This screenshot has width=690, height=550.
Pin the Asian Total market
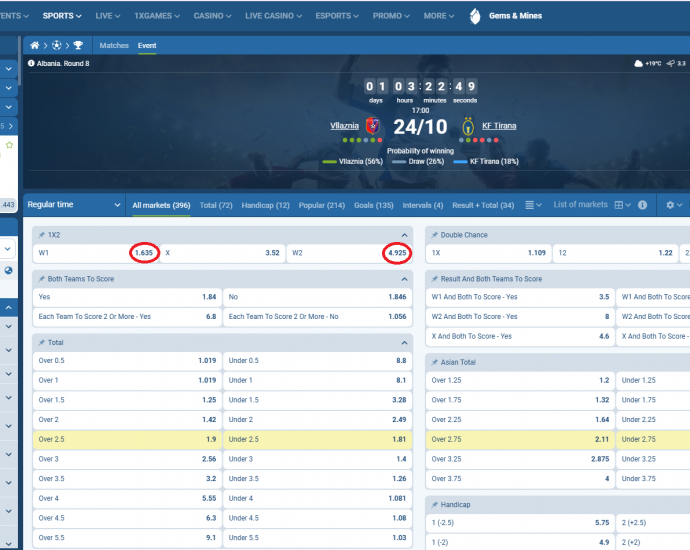[x=435, y=362]
